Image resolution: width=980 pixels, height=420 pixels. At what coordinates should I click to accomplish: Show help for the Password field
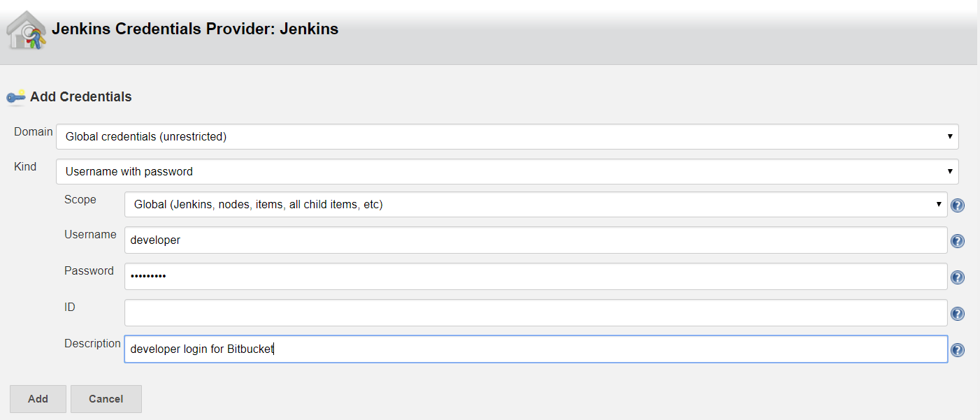tap(958, 277)
